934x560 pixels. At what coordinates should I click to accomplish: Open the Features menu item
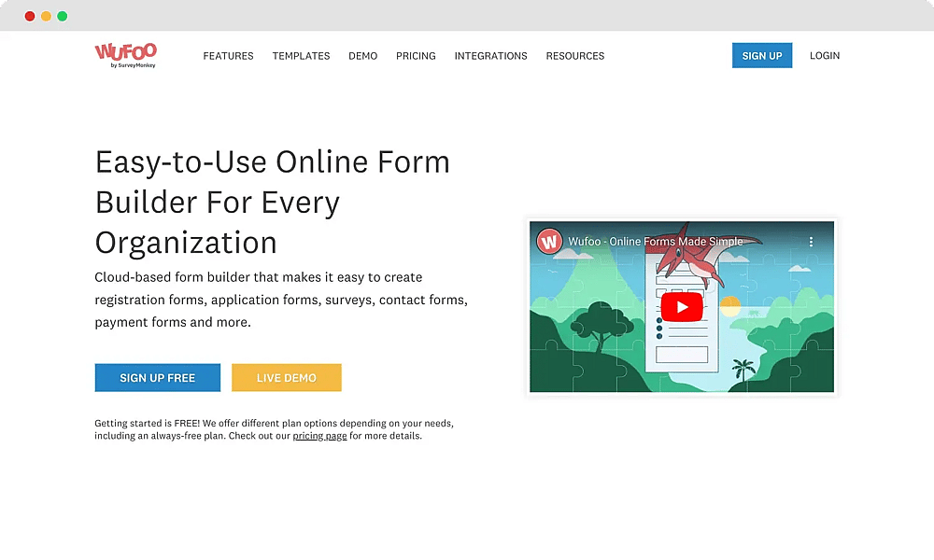pos(228,56)
